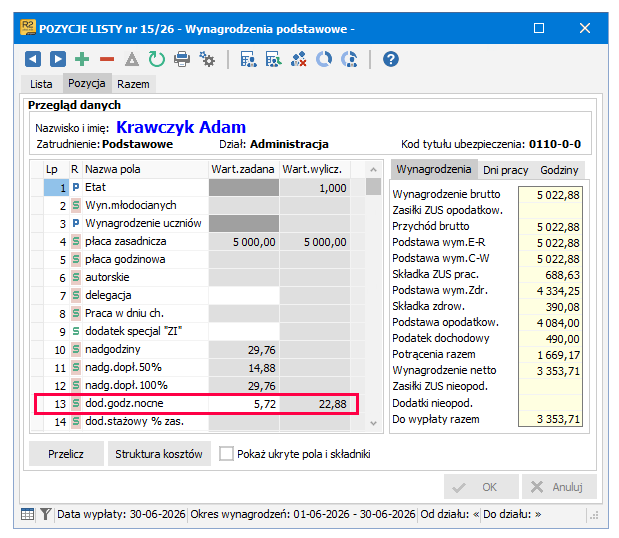Switch to the Lista tab
The height and width of the screenshot is (538, 619).
(x=41, y=84)
